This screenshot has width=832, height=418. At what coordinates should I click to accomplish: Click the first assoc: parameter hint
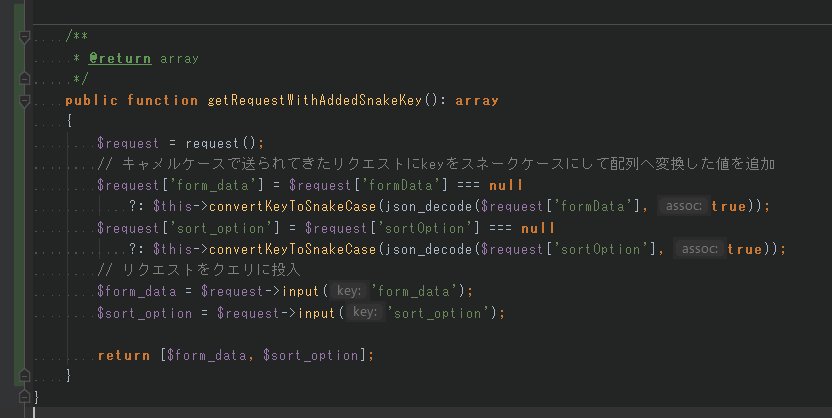[x=682, y=207]
